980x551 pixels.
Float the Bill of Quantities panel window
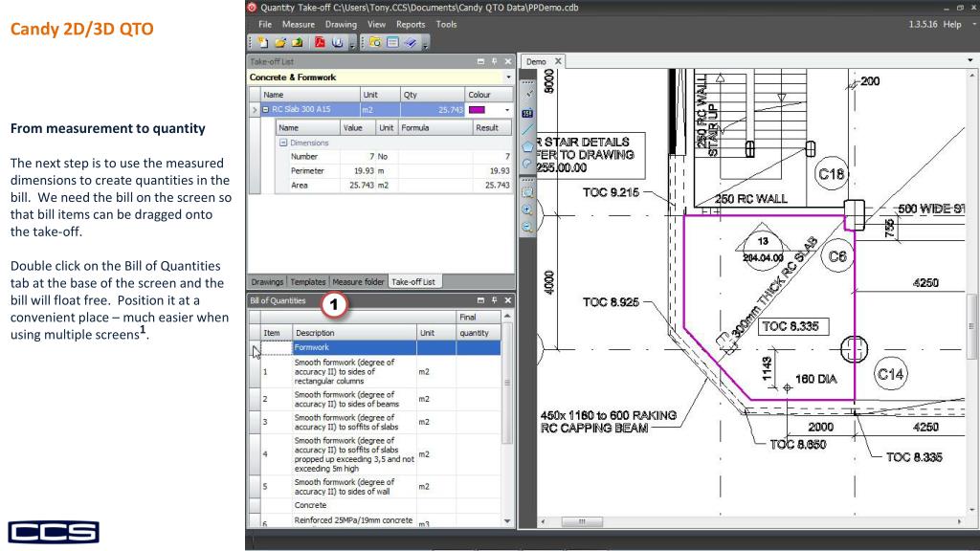point(480,300)
